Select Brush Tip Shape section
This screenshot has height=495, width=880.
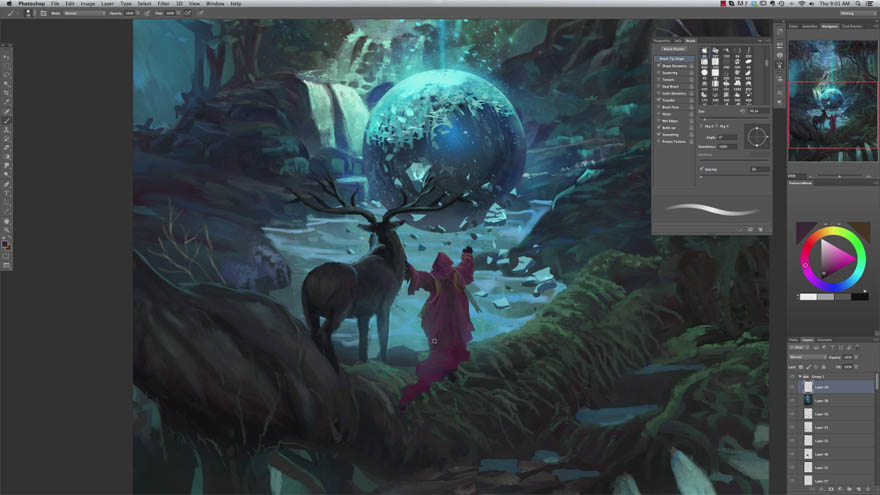[675, 59]
